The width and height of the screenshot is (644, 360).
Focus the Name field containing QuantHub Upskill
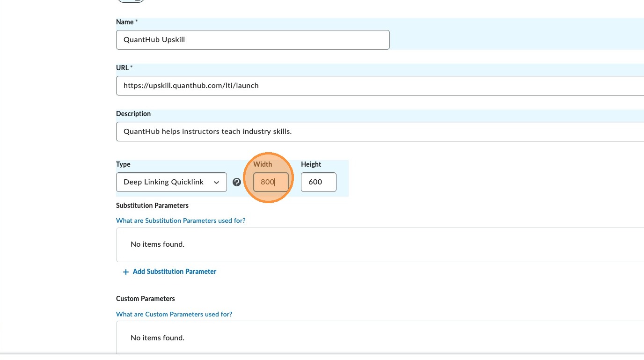tap(253, 40)
